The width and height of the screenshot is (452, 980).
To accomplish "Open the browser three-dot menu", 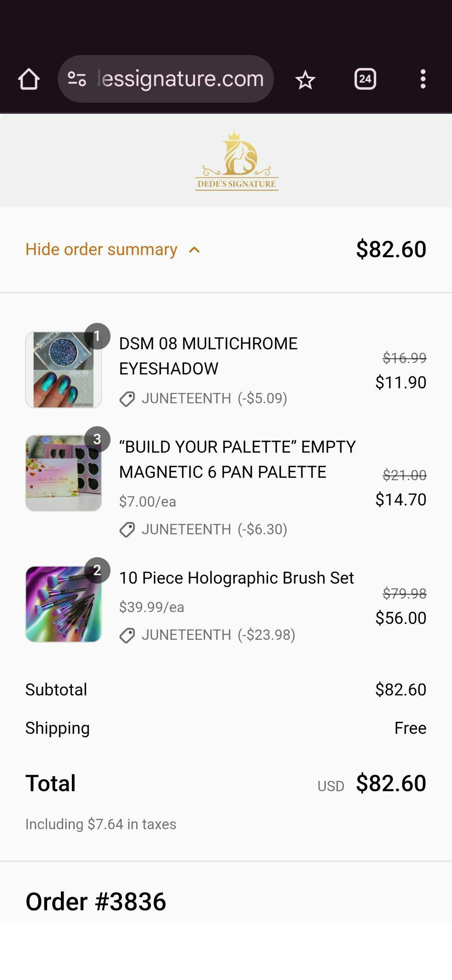I will pos(423,79).
